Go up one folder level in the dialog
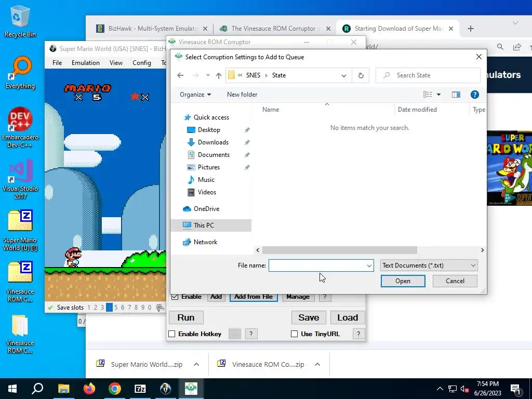This screenshot has height=399, width=532. 219,75
